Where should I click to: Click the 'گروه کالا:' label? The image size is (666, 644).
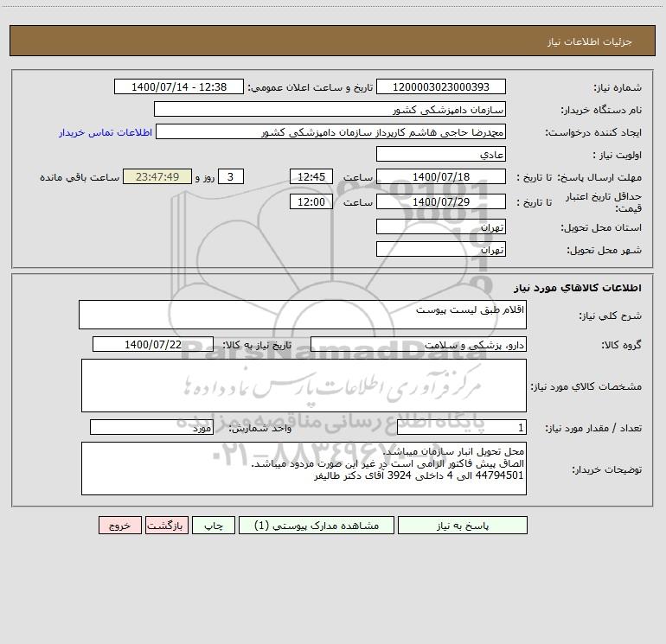[621, 345]
